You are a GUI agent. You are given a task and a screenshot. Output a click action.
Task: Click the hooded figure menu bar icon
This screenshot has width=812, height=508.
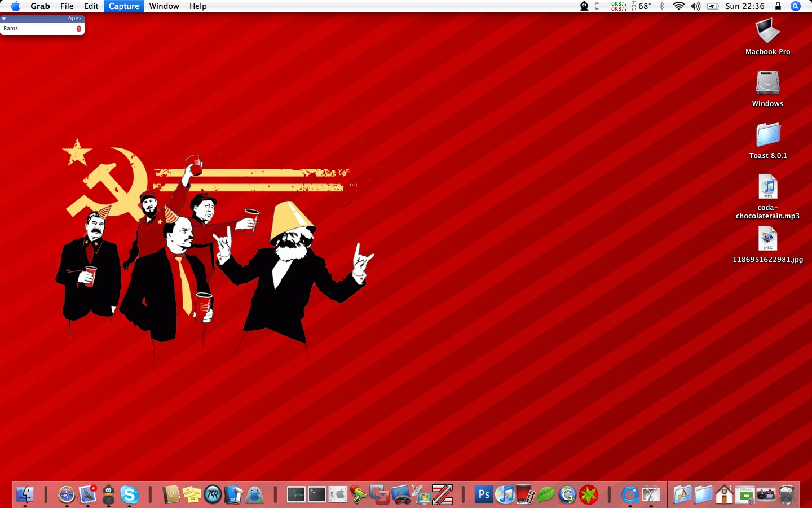[584, 6]
